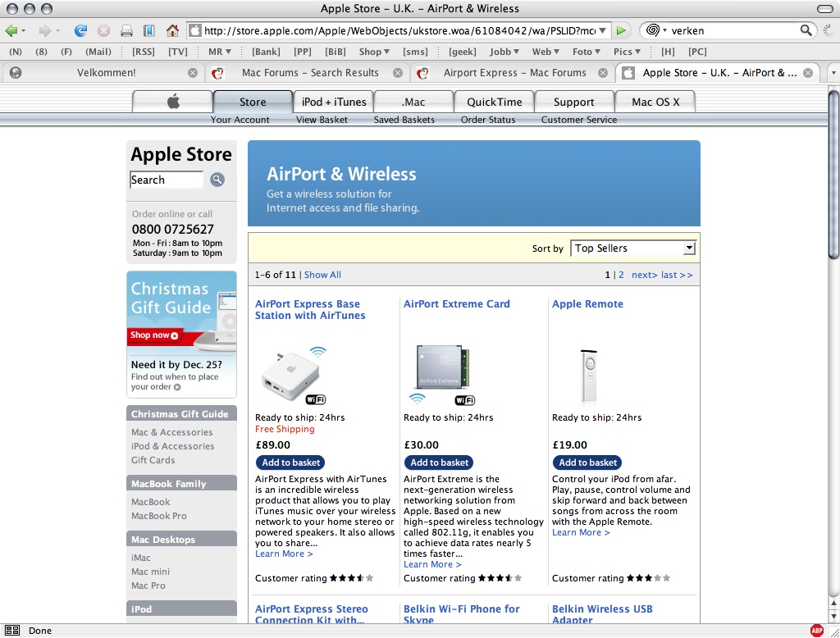Image resolution: width=840 pixels, height=638 pixels.
Task: Reload the page with the blue refresh icon
Action: click(x=80, y=30)
